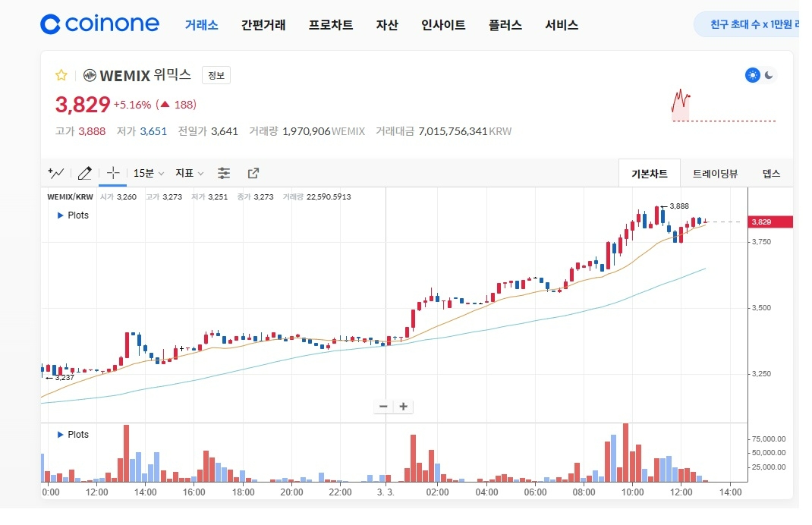Open the 프로차트 menu
This screenshot has width=812, height=525.
click(x=331, y=25)
